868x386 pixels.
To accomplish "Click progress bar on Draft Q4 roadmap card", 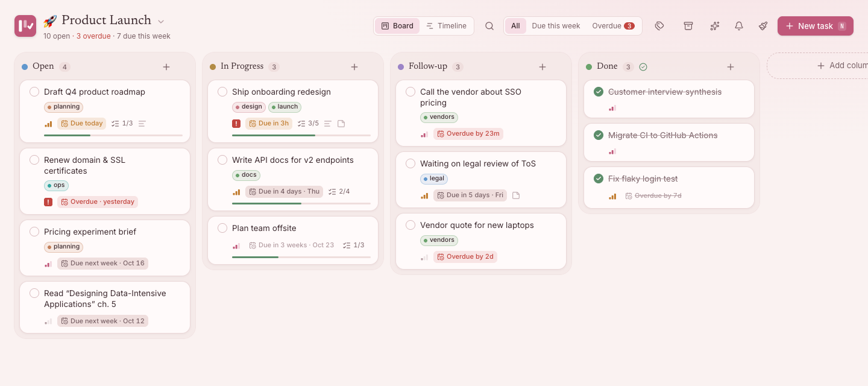I will click(x=113, y=136).
